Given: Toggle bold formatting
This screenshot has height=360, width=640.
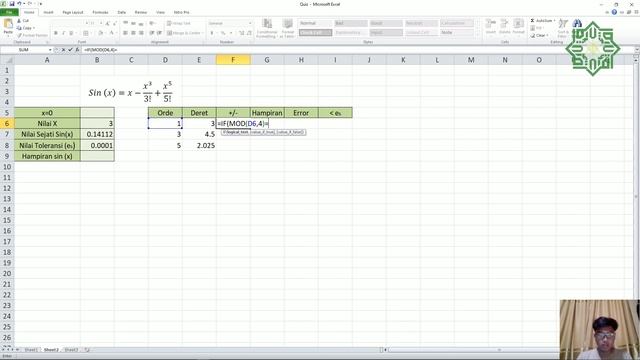Looking at the screenshot, I should point(56,33).
